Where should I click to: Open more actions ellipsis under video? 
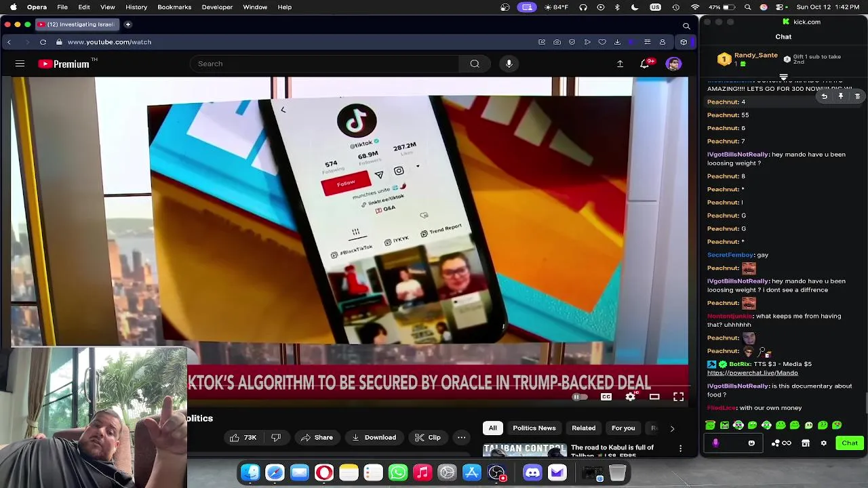pyautogui.click(x=462, y=438)
